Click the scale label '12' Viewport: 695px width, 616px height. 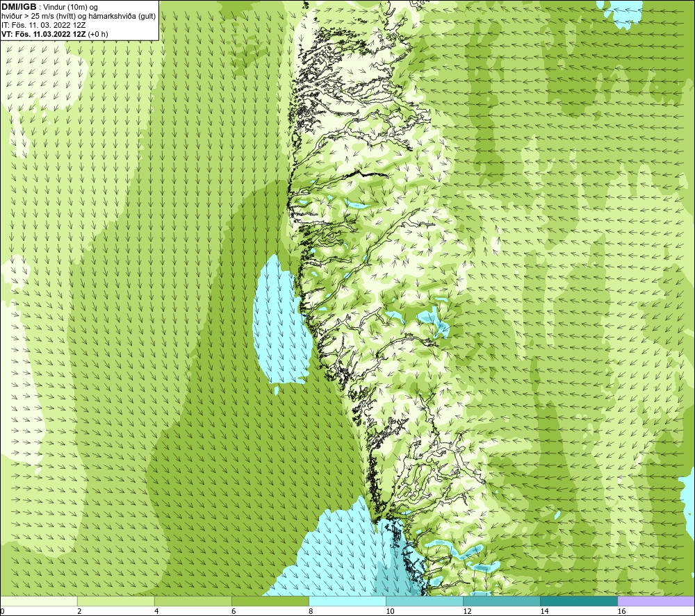(467, 611)
